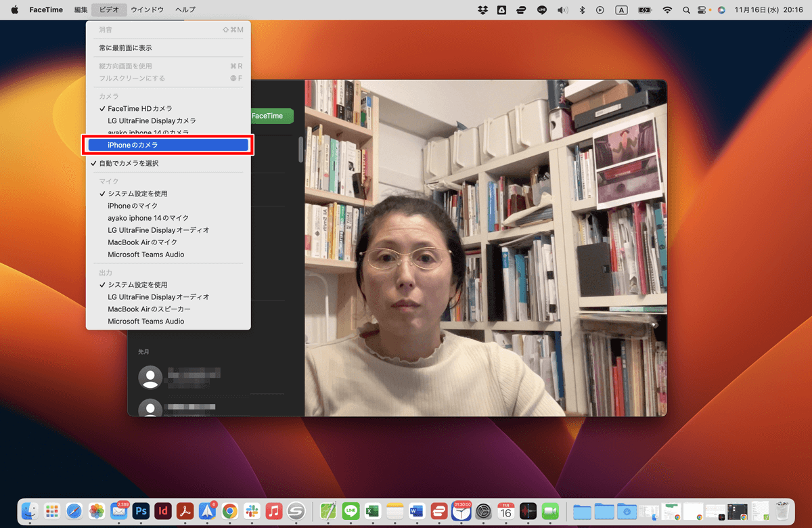Image resolution: width=812 pixels, height=528 pixels.
Task: Open Dropbox menu bar icon
Action: [x=482, y=9]
